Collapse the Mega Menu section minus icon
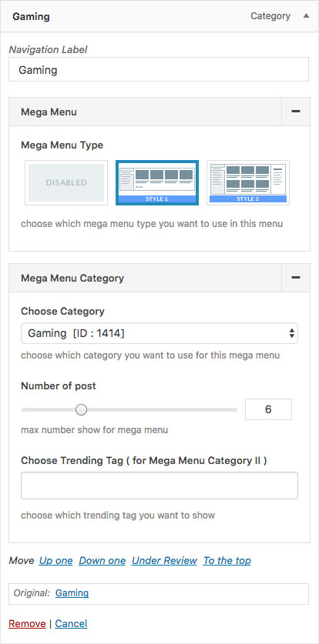The height and width of the screenshot is (644, 319). pos(296,112)
